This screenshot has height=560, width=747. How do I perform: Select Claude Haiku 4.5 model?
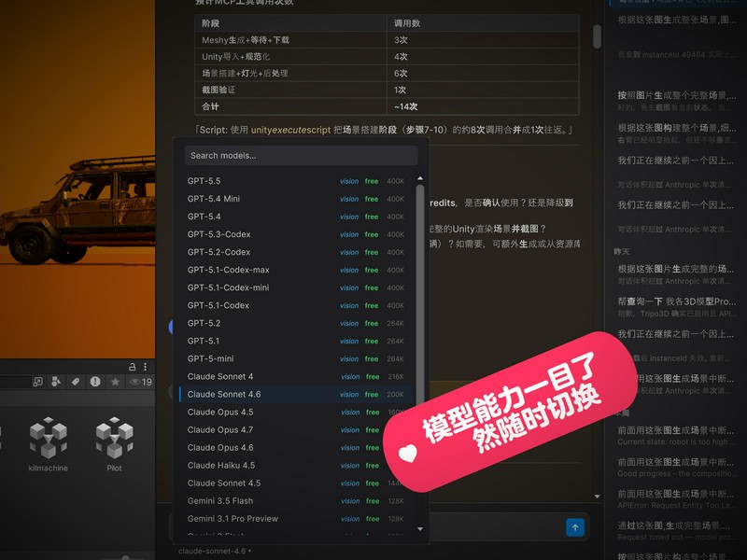tap(295, 465)
